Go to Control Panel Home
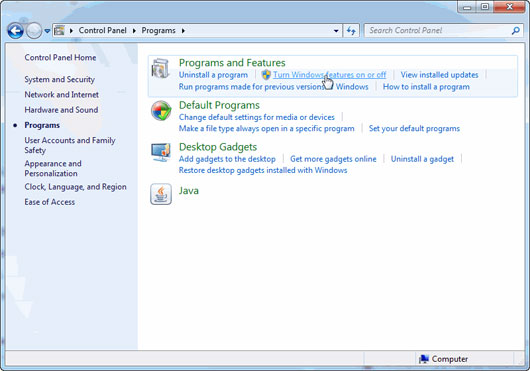Image resolution: width=530 pixels, height=371 pixels. (x=60, y=58)
